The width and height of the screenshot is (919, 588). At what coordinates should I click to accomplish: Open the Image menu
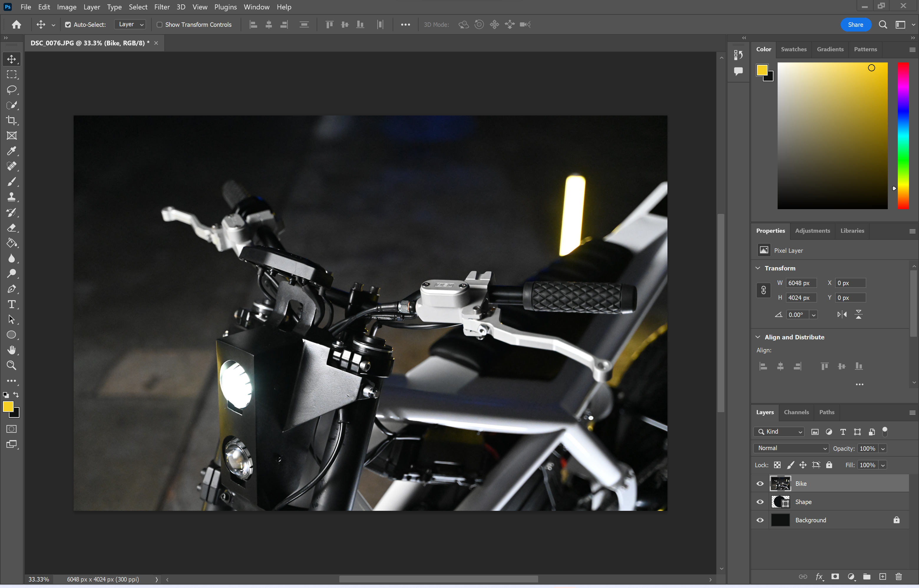click(x=67, y=7)
